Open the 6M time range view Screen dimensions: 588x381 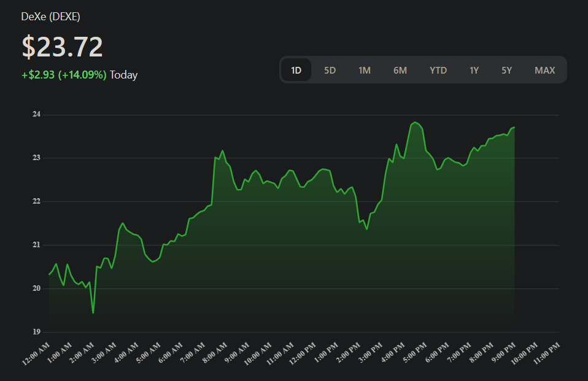tap(400, 70)
